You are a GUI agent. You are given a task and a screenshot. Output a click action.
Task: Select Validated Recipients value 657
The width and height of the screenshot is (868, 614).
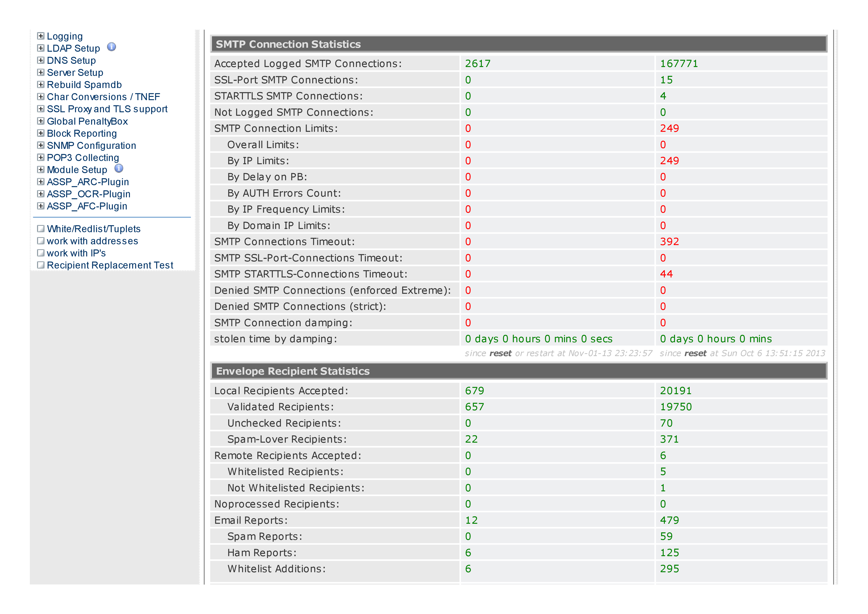[474, 407]
